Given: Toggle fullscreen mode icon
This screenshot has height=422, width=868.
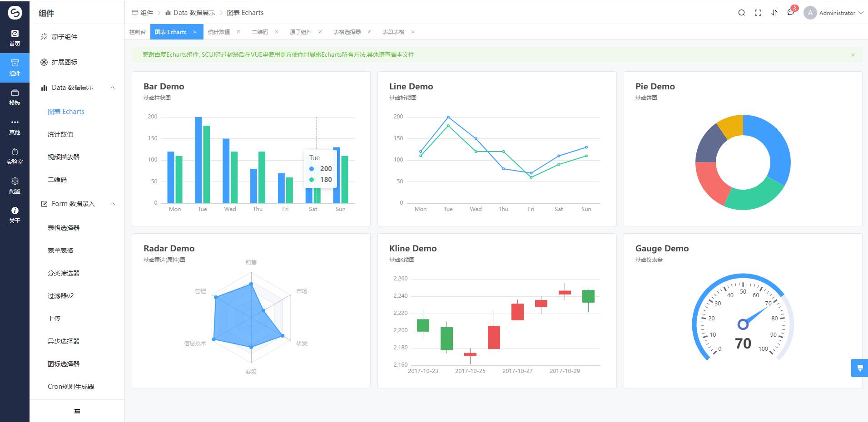Looking at the screenshot, I should point(758,13).
